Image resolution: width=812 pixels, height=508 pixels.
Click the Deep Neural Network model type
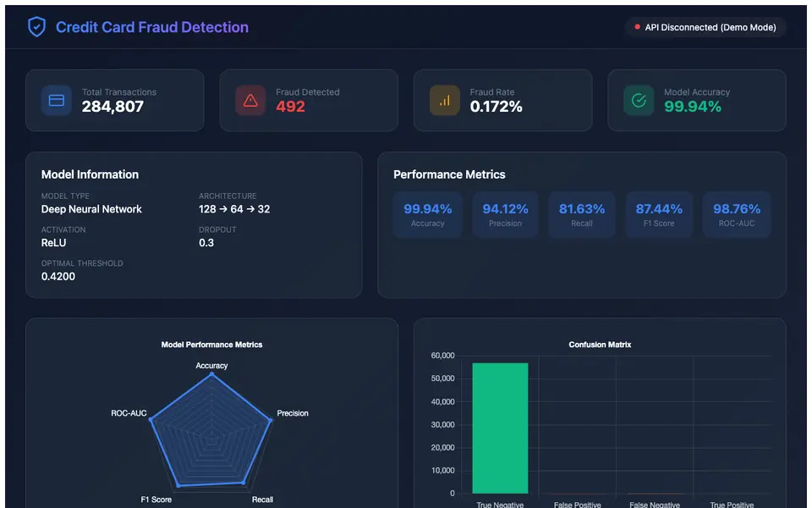(x=91, y=209)
